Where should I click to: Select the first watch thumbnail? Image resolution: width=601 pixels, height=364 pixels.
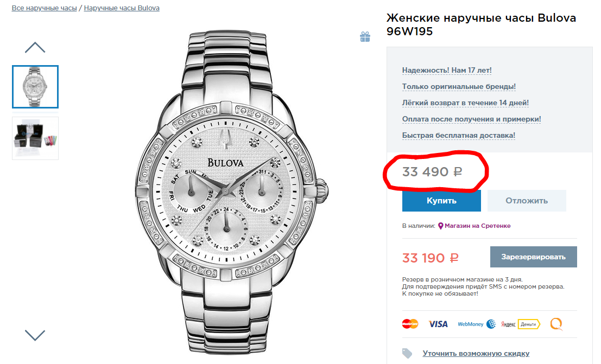35,87
